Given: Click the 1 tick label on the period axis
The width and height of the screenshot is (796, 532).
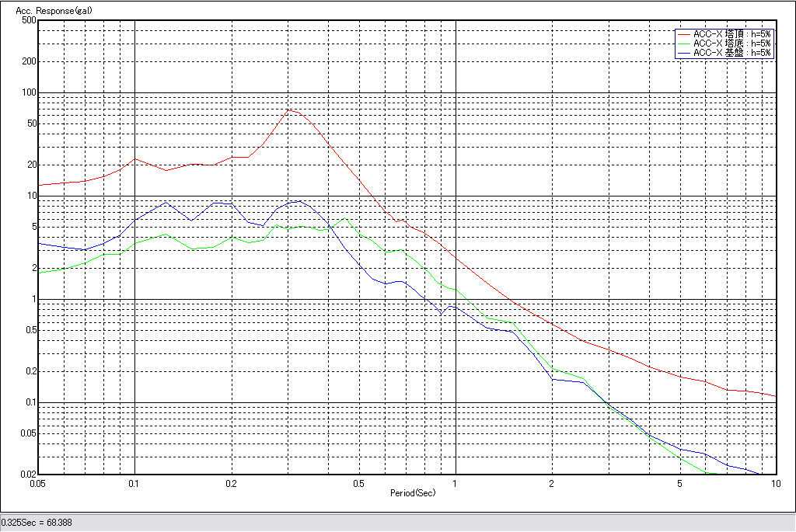Looking at the screenshot, I should (x=455, y=484).
